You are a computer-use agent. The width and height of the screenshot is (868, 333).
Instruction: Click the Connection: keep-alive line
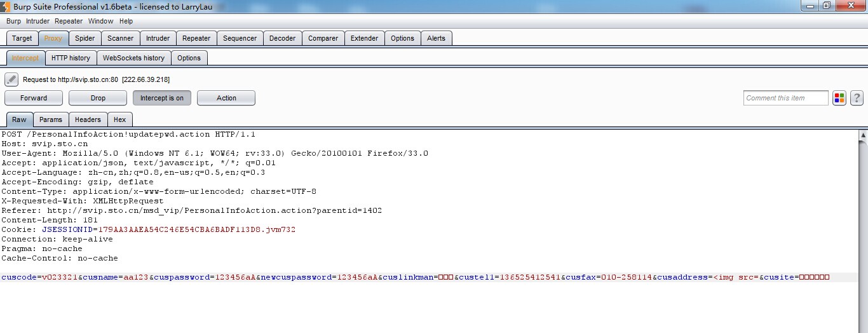point(57,239)
